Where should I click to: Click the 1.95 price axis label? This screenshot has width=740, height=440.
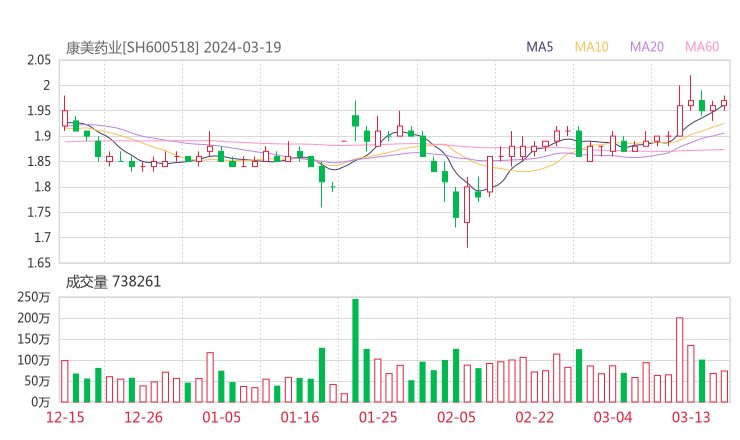39,111
